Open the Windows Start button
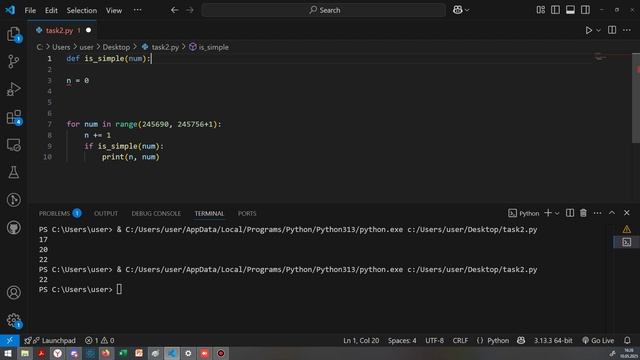Image resolution: width=640 pixels, height=360 pixels. click(8, 353)
